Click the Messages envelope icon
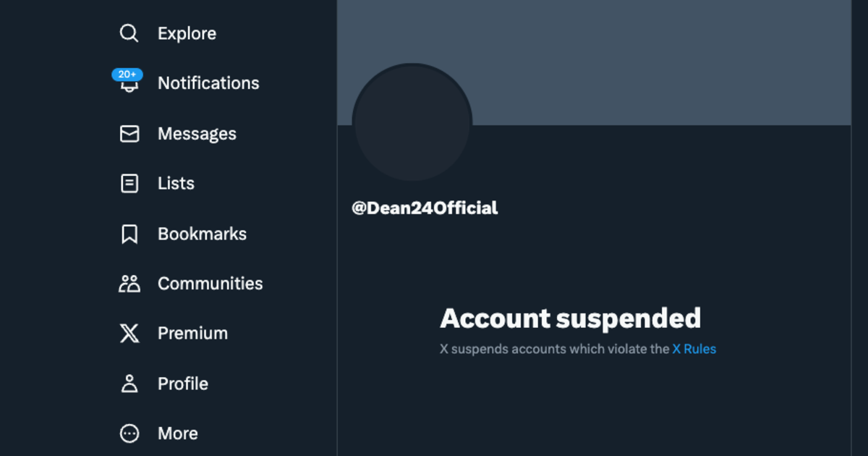The width and height of the screenshot is (868, 456). [129, 133]
